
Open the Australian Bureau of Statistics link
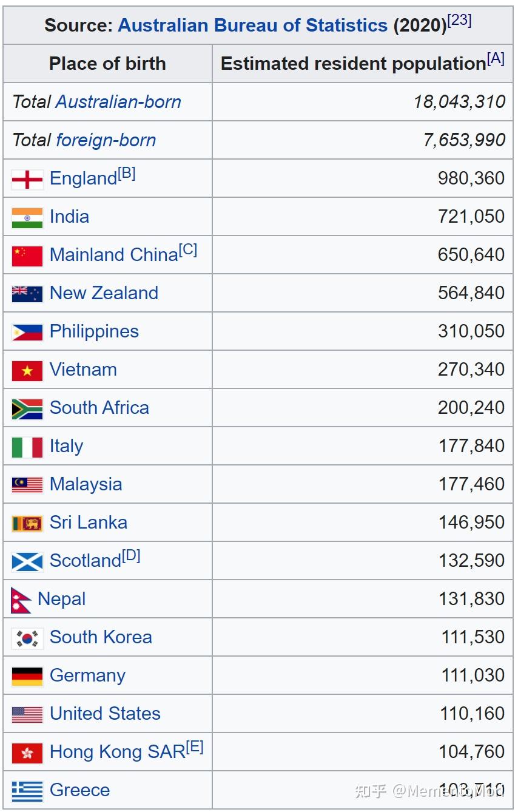[x=252, y=25]
